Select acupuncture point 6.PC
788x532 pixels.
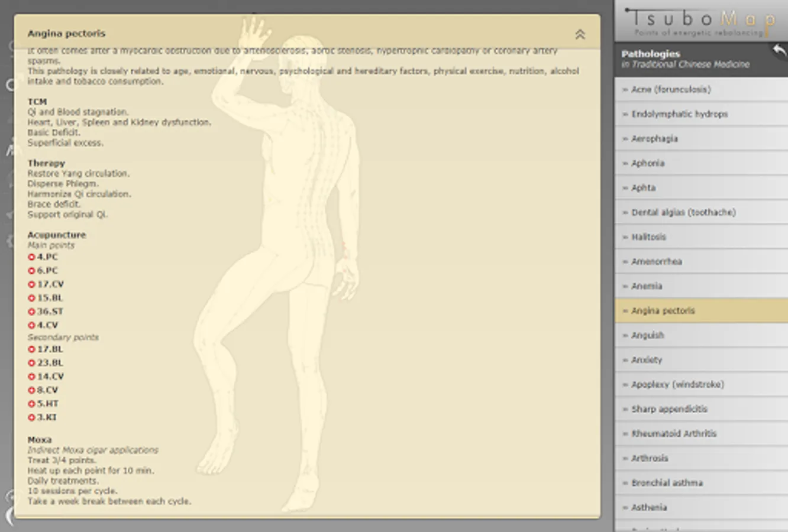[43, 271]
